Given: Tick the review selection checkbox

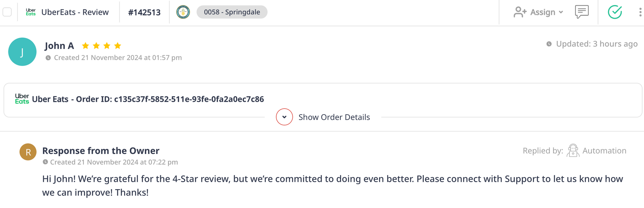Looking at the screenshot, I should [7, 12].
